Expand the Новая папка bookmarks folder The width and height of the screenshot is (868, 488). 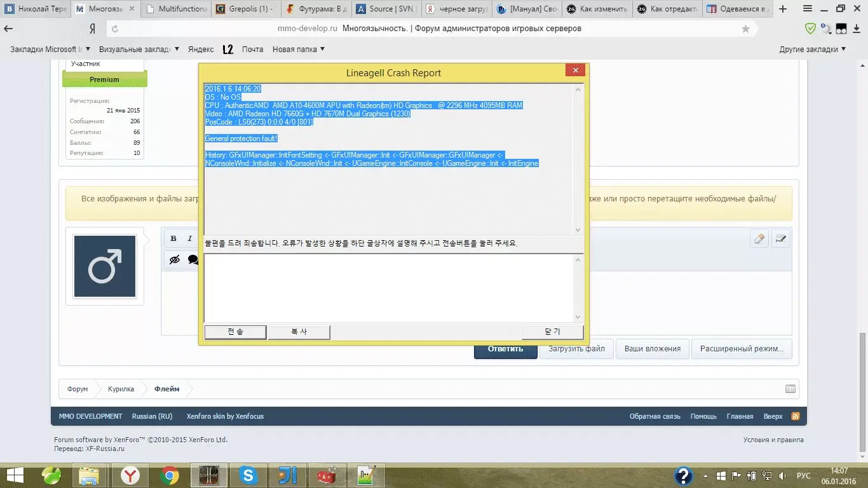pos(299,50)
